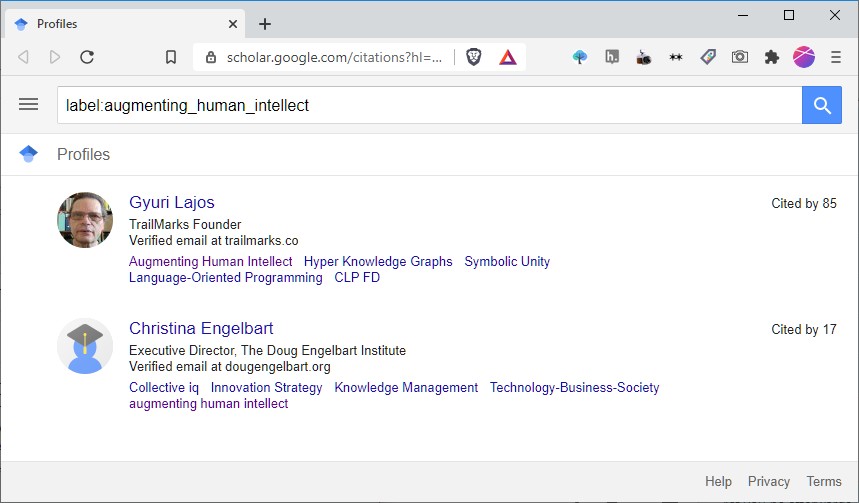Minimize the browser window
Image resolution: width=859 pixels, height=503 pixels.
coord(743,15)
